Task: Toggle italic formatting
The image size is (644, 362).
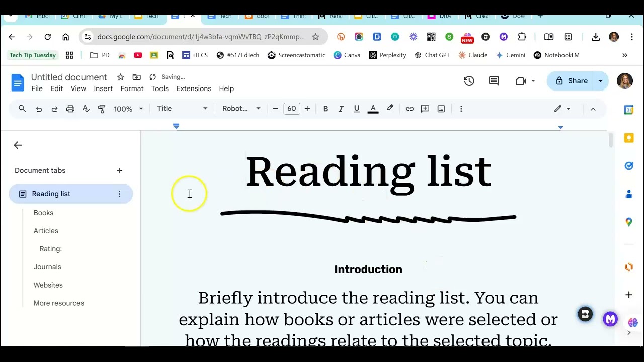Action: point(341,109)
